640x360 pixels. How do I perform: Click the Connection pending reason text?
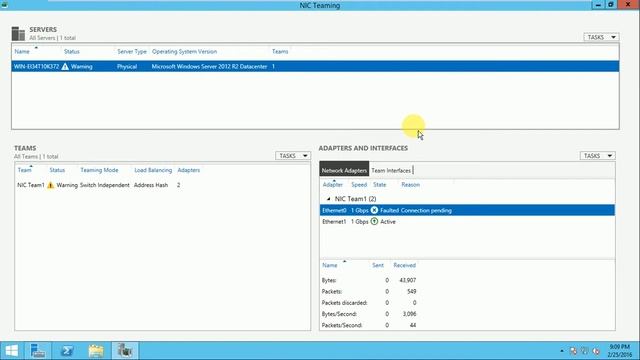(x=426, y=211)
